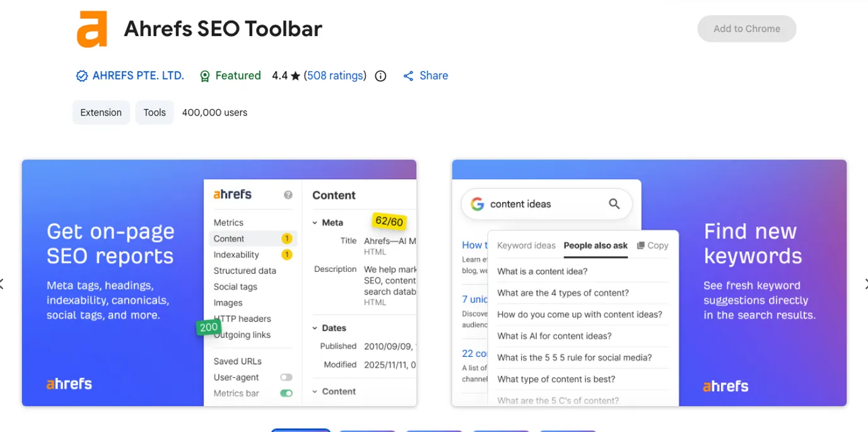Open the 'Find new keywords' screenshot
The image size is (868, 432).
tap(649, 283)
